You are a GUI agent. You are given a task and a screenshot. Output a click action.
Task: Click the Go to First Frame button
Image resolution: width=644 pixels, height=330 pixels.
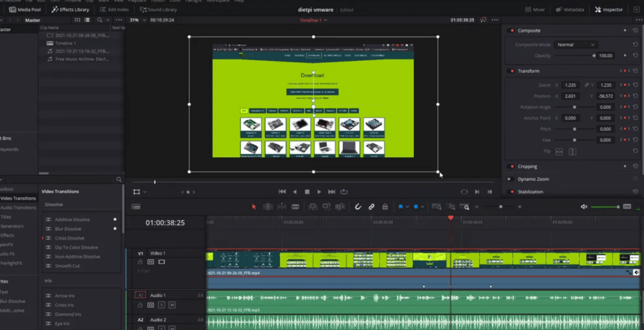[282, 192]
